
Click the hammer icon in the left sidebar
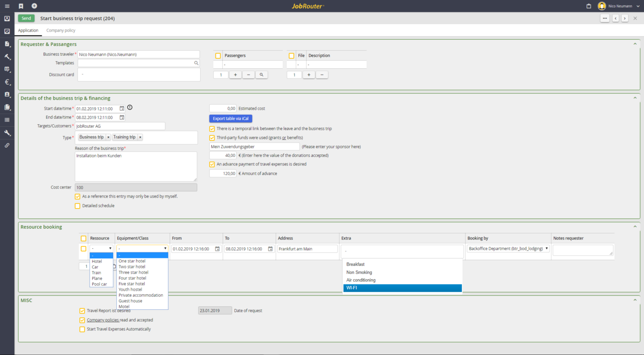(7, 57)
